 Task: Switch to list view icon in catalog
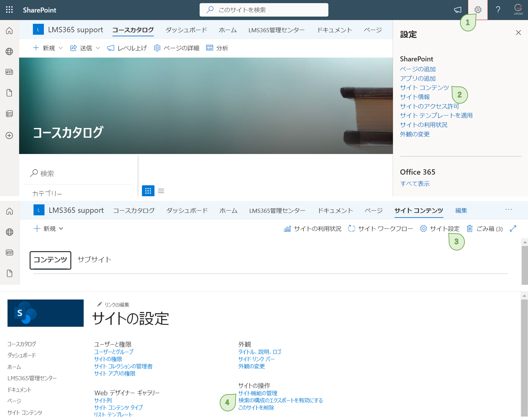click(161, 191)
